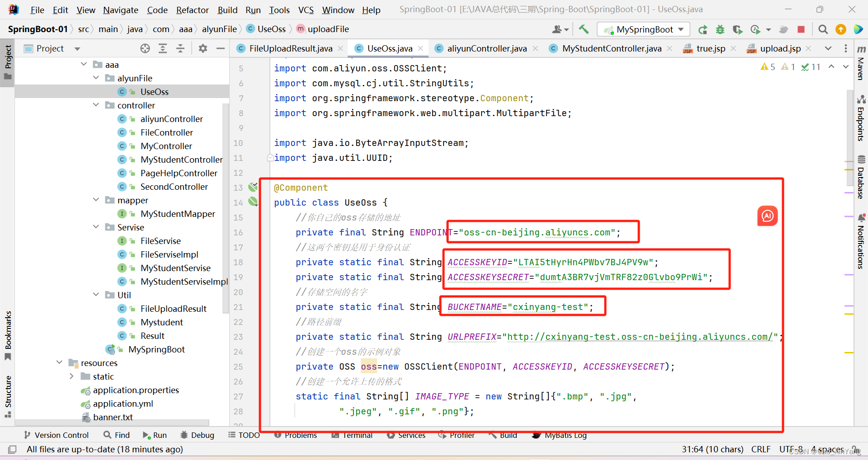The height and width of the screenshot is (460, 868).
Task: Click gutter bean icon on line 14
Action: point(253,202)
